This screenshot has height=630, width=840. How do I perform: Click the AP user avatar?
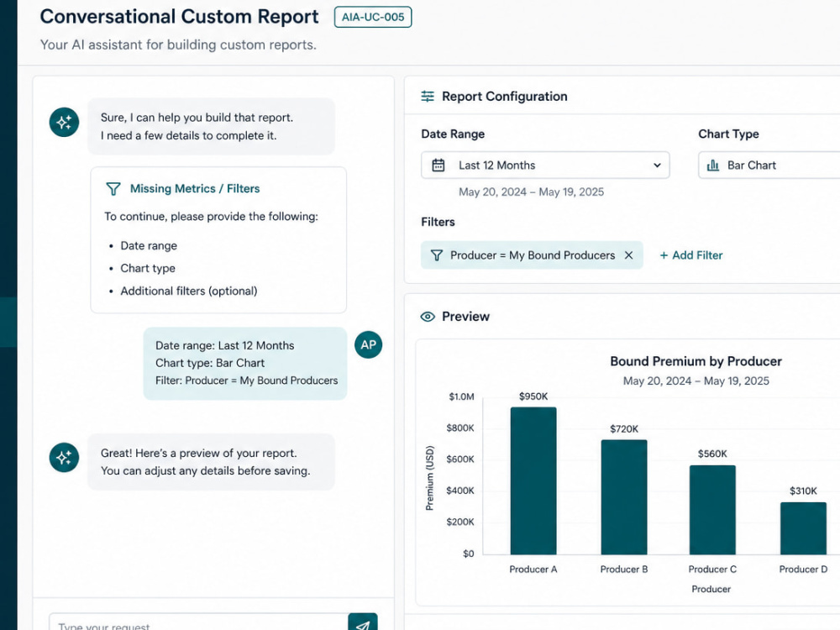point(369,344)
